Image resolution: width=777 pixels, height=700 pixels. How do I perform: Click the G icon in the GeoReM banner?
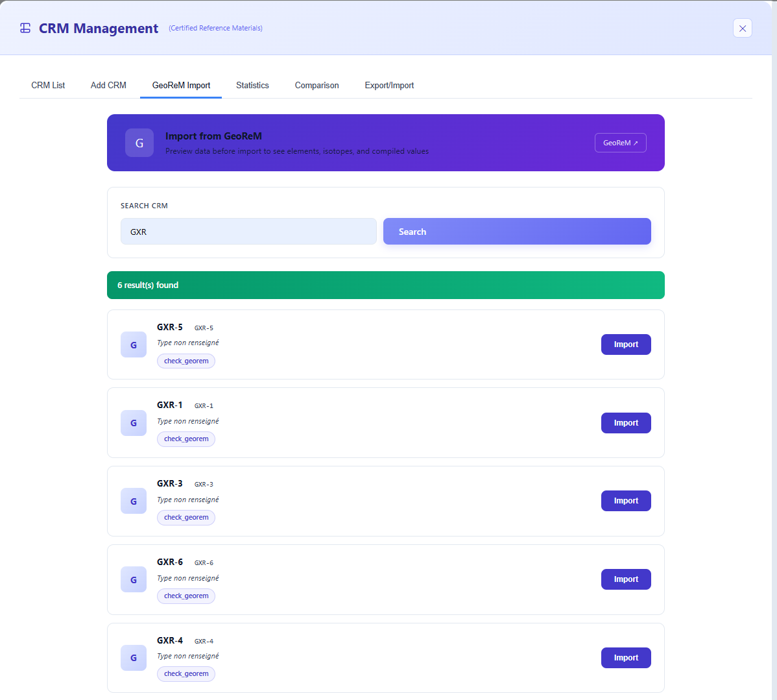click(x=139, y=143)
